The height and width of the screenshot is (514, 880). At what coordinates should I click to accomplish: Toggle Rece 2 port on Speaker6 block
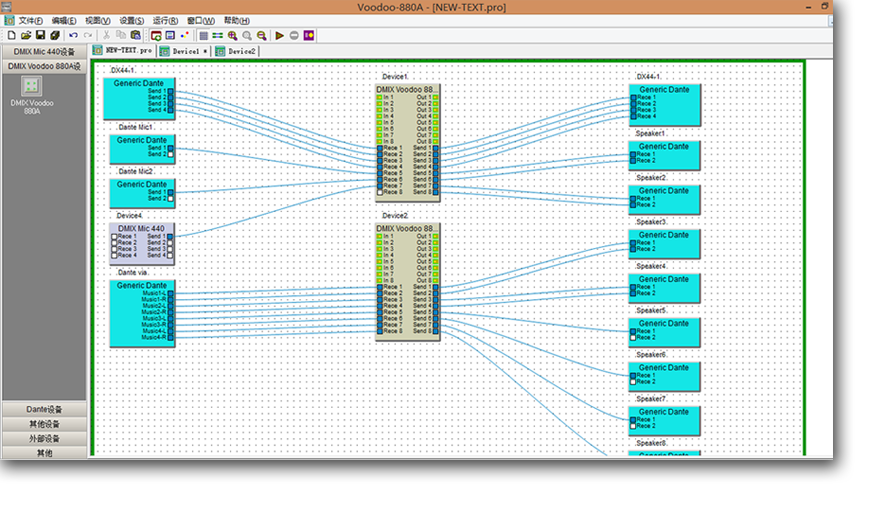pos(633,382)
